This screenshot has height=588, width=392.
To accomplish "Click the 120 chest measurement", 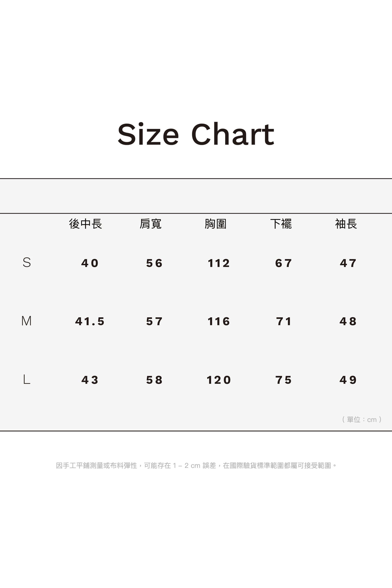I will tap(219, 380).
